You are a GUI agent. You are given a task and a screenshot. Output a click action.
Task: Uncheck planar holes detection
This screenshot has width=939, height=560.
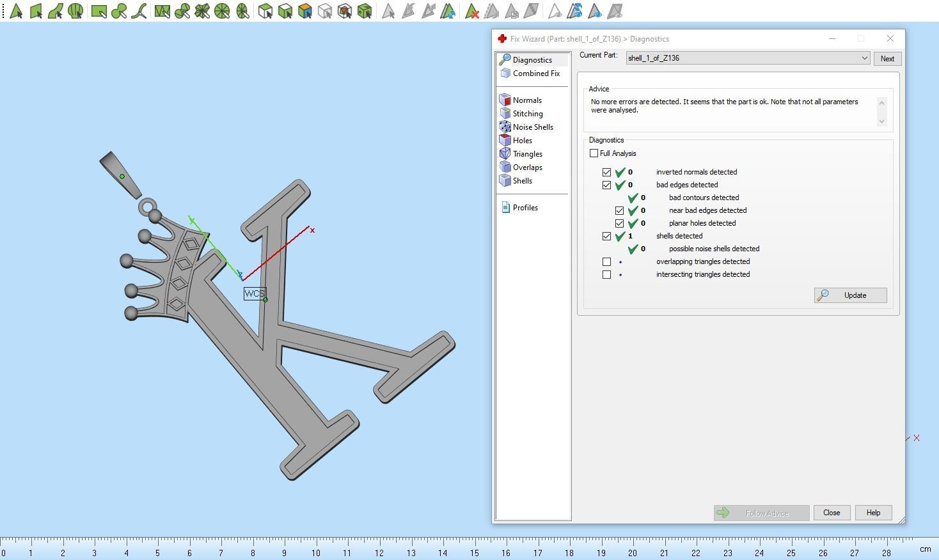click(620, 224)
